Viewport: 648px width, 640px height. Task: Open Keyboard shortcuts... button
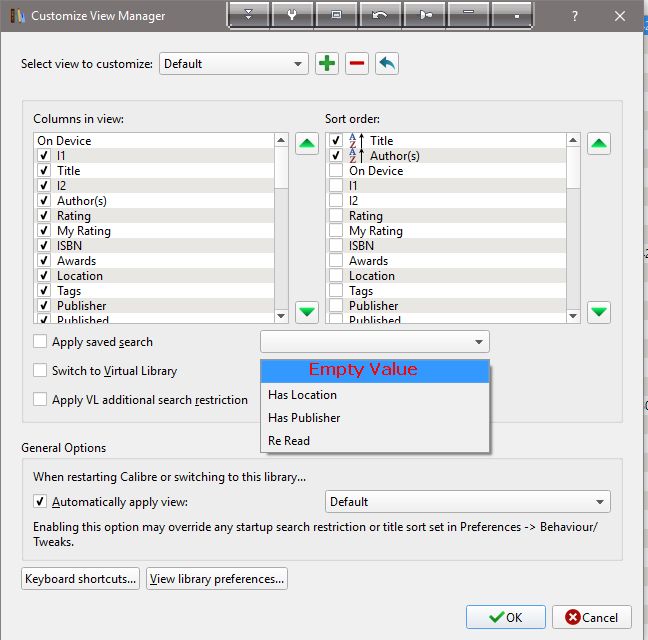[81, 578]
